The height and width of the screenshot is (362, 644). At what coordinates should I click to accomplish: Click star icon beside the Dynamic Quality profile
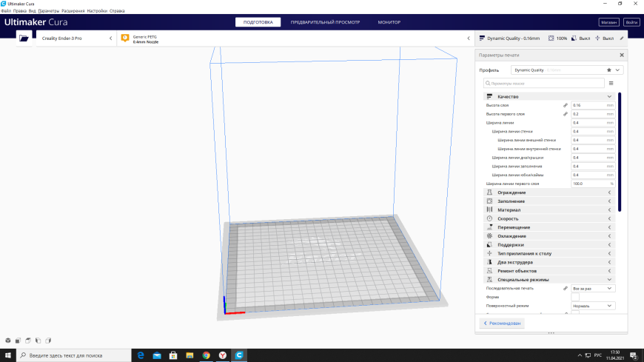point(609,70)
